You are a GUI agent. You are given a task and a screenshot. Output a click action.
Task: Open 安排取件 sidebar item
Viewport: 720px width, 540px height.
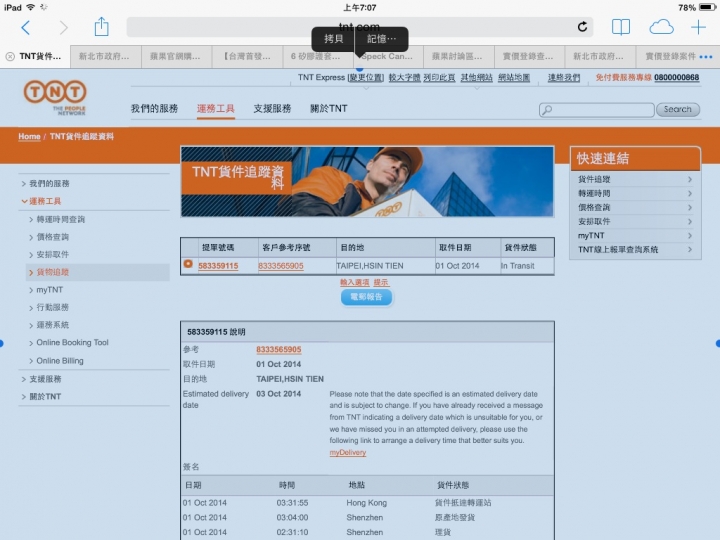(53, 254)
